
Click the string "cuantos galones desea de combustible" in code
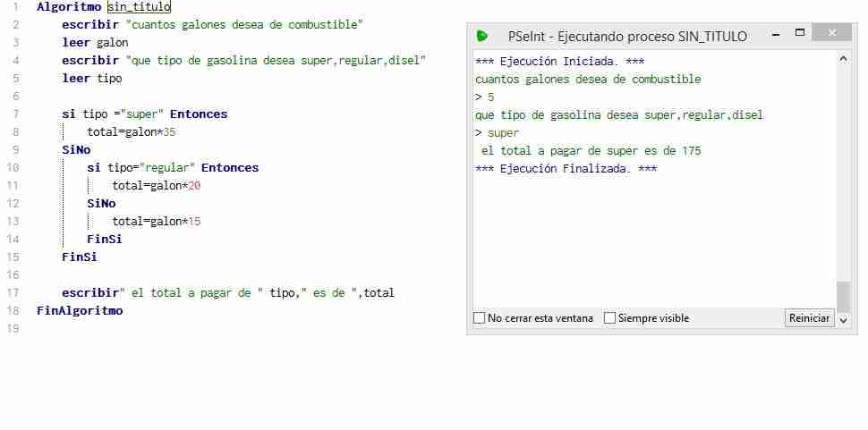pyautogui.click(x=244, y=25)
